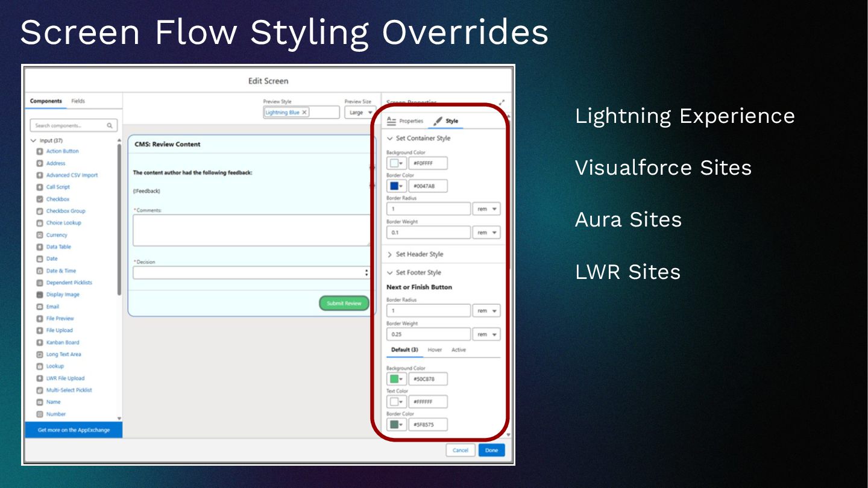Select the Checkbox Group component icon

point(40,211)
